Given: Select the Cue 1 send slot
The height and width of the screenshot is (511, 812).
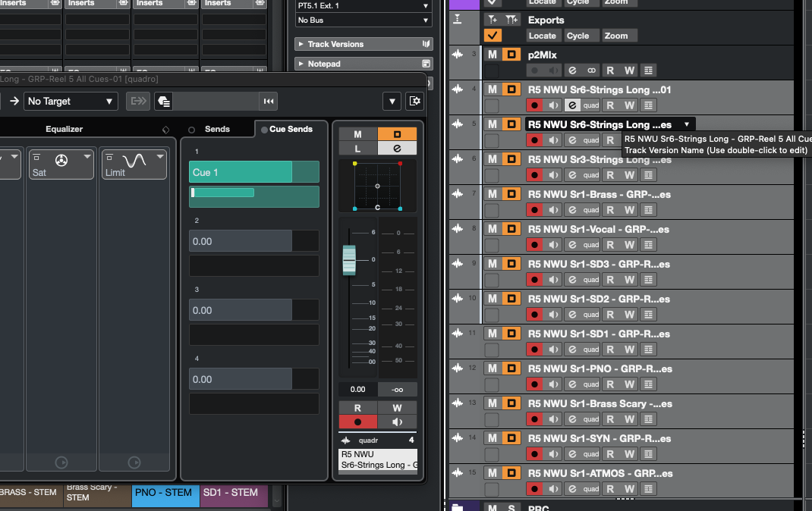Looking at the screenshot, I should pyautogui.click(x=253, y=172).
